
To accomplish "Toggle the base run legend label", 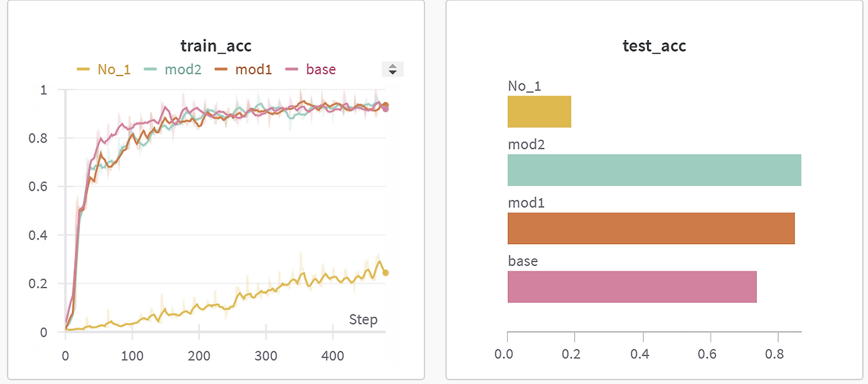I will tap(321, 69).
